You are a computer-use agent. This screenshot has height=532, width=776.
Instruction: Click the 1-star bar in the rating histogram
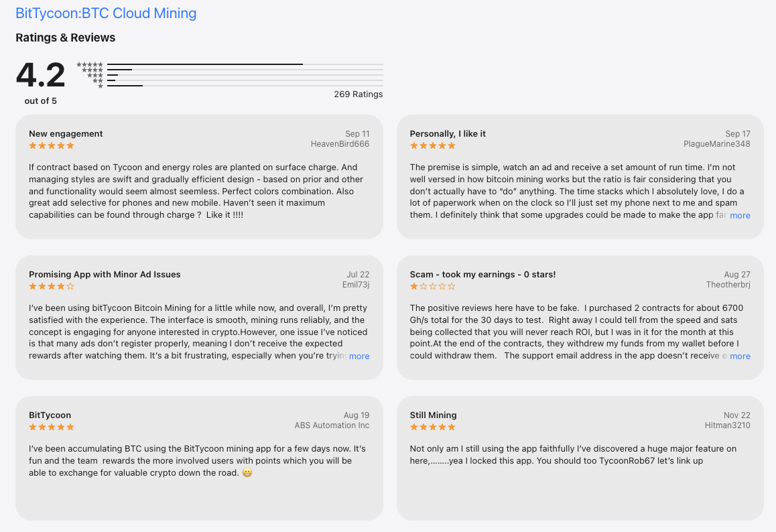[127, 87]
